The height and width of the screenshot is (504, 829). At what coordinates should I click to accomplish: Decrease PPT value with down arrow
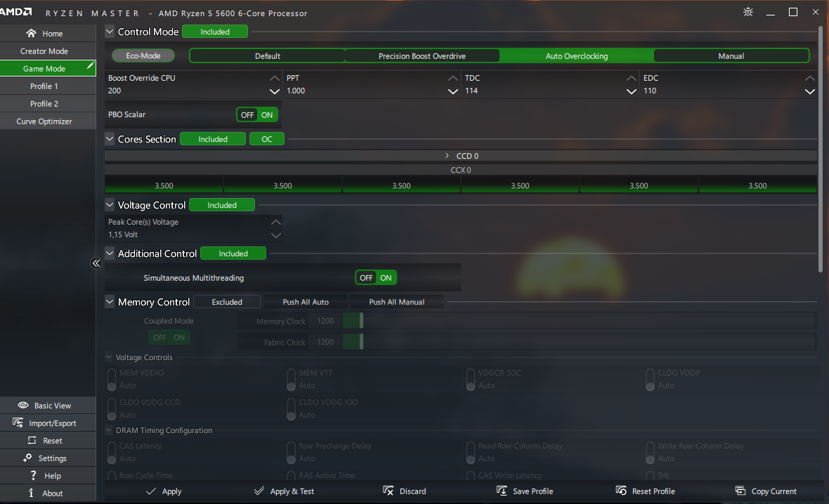453,91
